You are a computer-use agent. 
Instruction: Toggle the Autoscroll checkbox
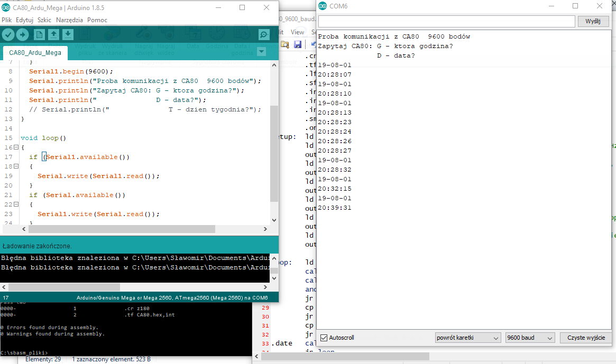tap(324, 338)
